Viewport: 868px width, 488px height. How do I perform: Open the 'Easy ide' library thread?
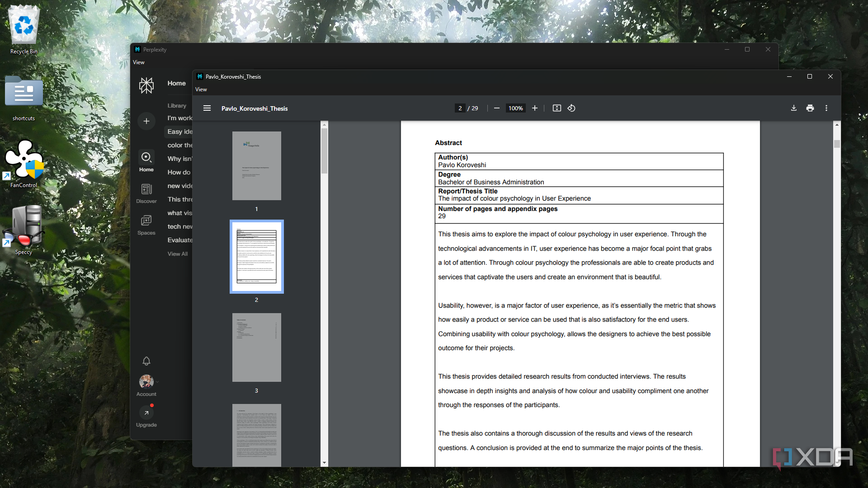click(179, 131)
